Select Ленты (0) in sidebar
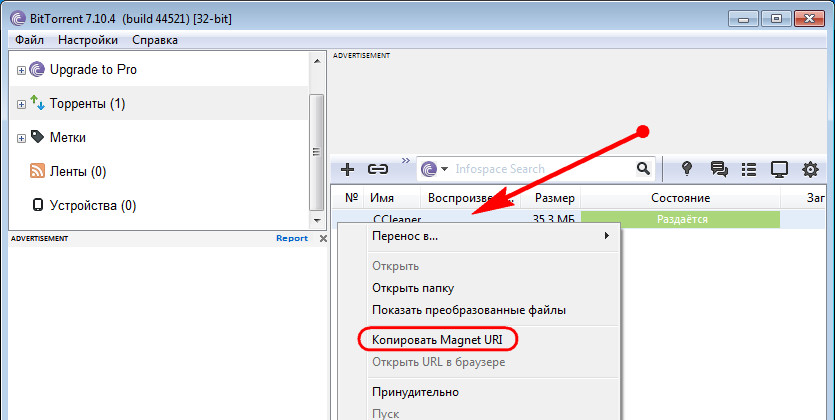 [78, 171]
